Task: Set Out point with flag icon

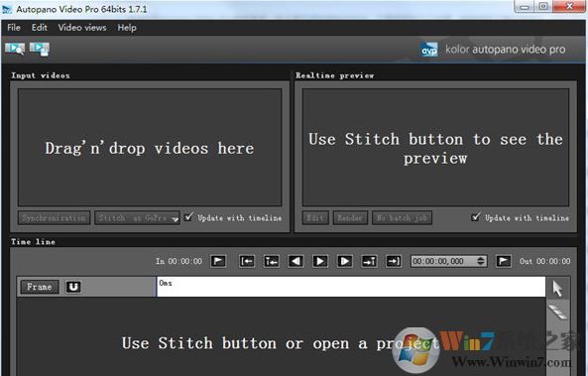Action: (x=504, y=261)
